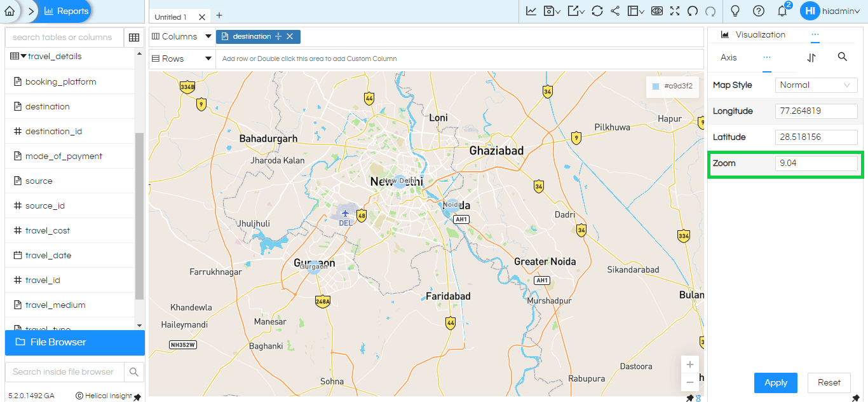
Task: Refresh the report data
Action: pyautogui.click(x=597, y=11)
